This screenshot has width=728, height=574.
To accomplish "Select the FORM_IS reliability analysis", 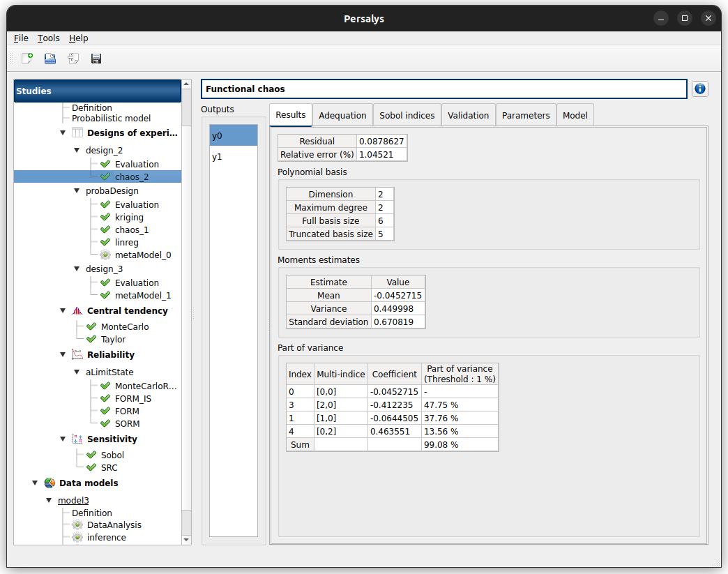I will [x=132, y=399].
